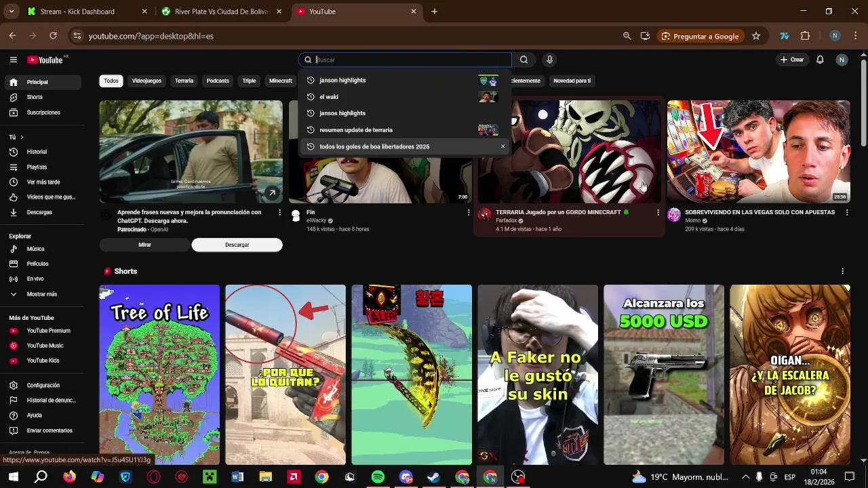Open Descargas in sidebar
Image resolution: width=868 pixels, height=488 pixels.
click(44, 212)
